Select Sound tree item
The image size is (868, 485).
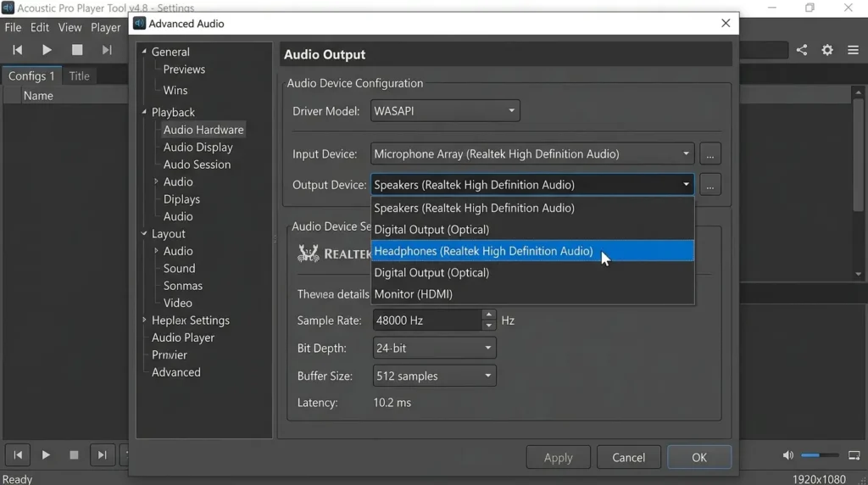pyautogui.click(x=179, y=269)
